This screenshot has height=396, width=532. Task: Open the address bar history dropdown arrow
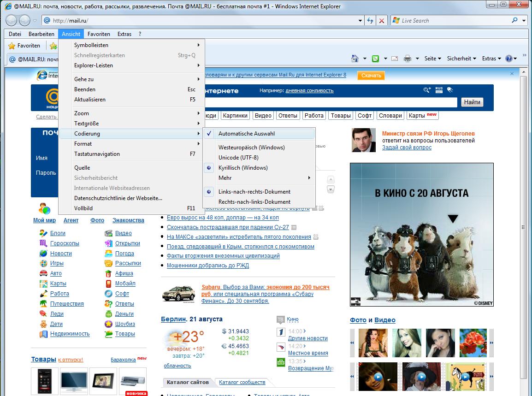click(360, 21)
